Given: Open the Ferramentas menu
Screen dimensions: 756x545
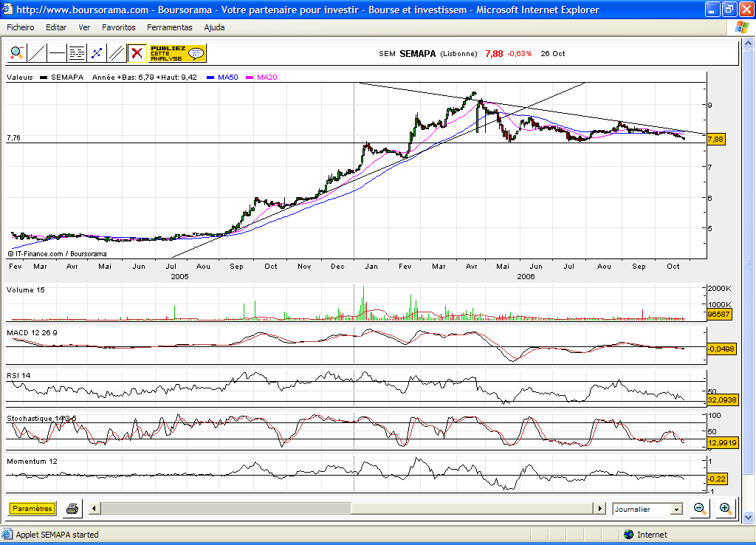Looking at the screenshot, I should click(x=170, y=27).
